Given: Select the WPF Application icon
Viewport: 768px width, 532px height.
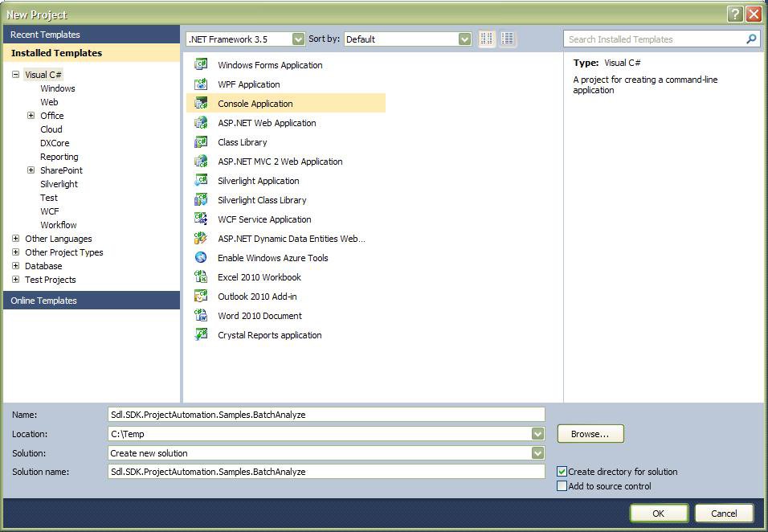Looking at the screenshot, I should pos(201,84).
